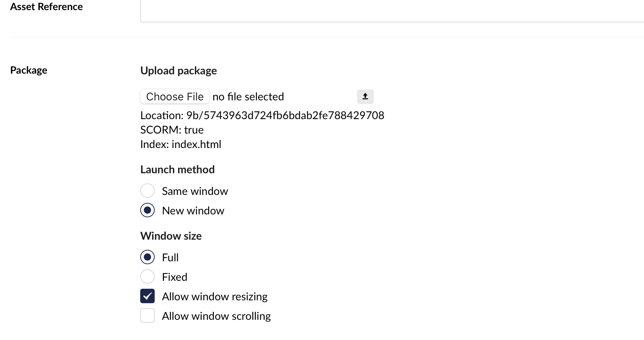Start the package upload via the arrow icon
This screenshot has width=644, height=340.
[365, 96]
